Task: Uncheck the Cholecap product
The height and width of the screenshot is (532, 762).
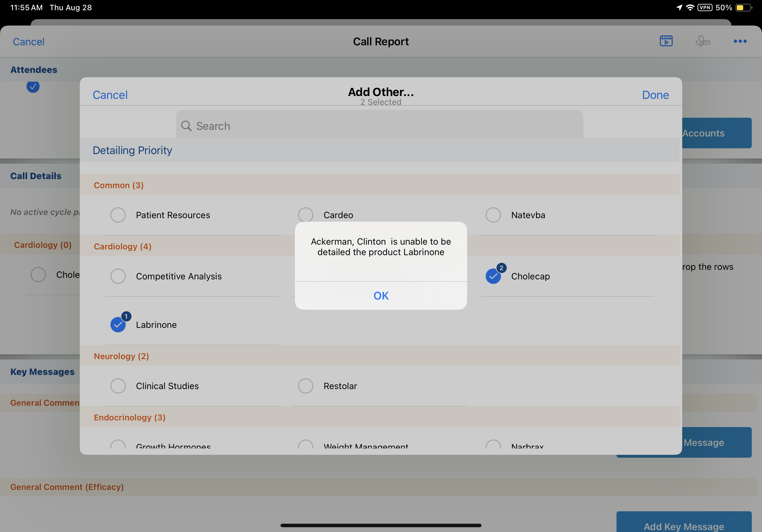Action: tap(493, 276)
